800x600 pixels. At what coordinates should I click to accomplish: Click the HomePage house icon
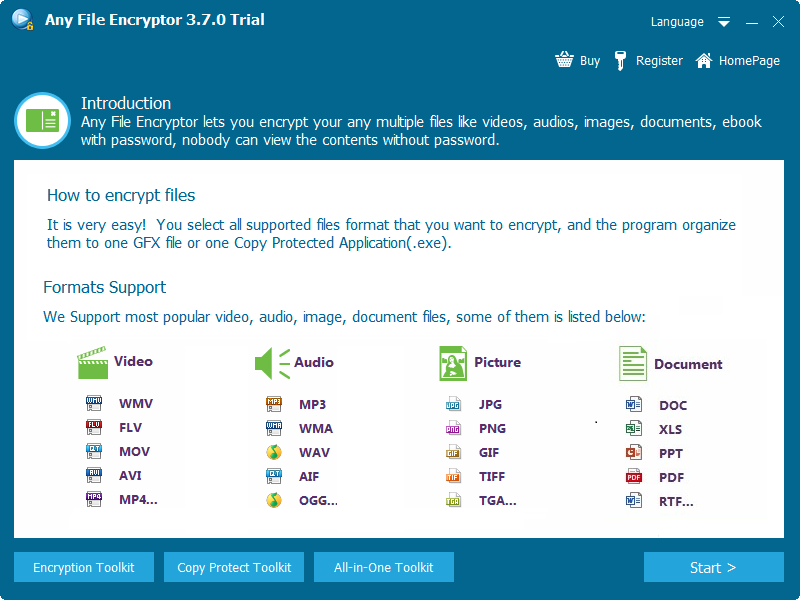click(x=704, y=60)
